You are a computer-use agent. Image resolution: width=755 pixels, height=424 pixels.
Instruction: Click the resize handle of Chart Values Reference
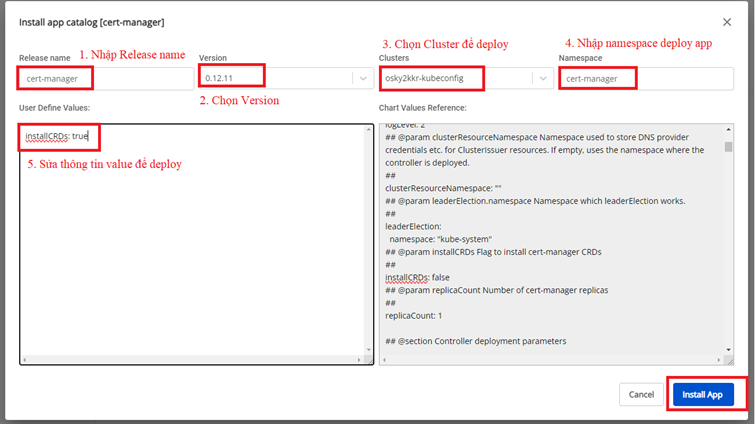(729, 359)
